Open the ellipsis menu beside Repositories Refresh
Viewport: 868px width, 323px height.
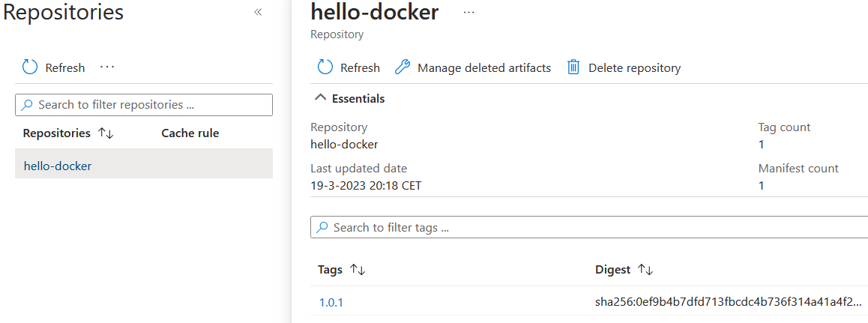click(107, 67)
